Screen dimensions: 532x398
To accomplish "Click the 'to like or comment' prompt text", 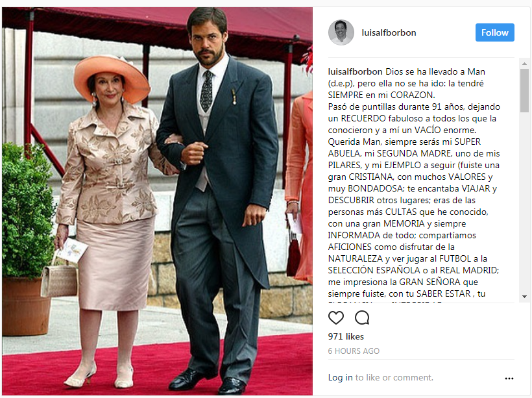I will (394, 377).
